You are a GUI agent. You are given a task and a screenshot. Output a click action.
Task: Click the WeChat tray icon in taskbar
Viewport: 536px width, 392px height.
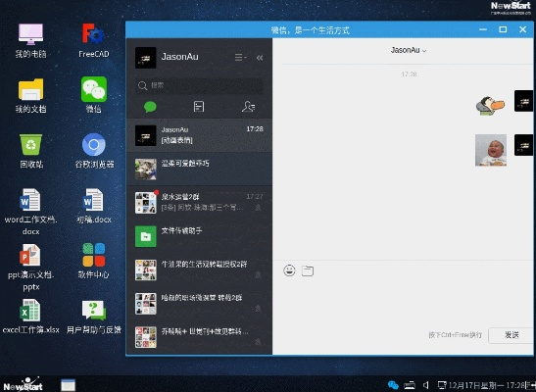point(393,385)
